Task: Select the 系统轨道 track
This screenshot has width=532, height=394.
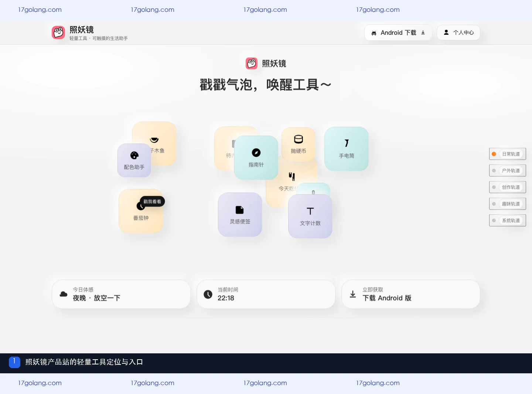Action: click(x=508, y=220)
